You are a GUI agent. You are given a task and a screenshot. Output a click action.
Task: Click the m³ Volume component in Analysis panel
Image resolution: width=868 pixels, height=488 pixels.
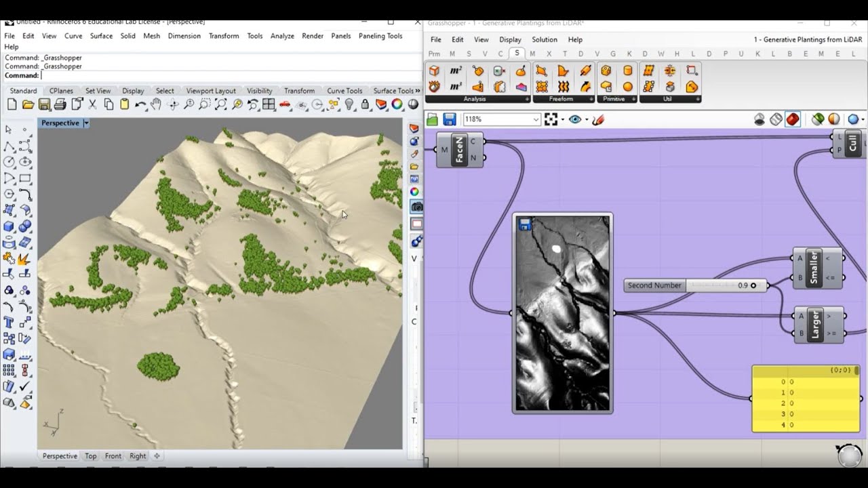[456, 86]
